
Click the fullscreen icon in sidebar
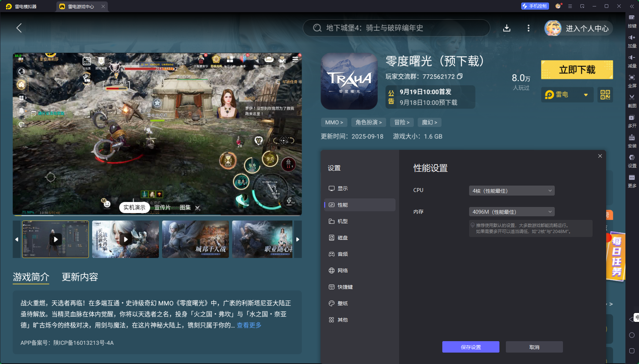632,78
